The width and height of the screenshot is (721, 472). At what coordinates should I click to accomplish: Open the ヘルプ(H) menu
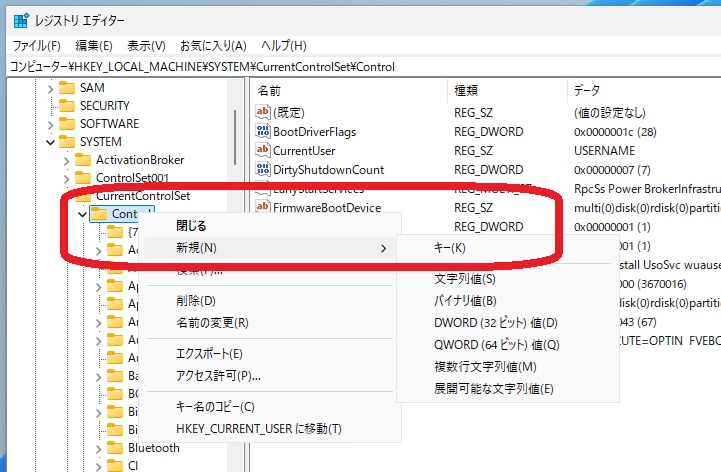pos(284,46)
